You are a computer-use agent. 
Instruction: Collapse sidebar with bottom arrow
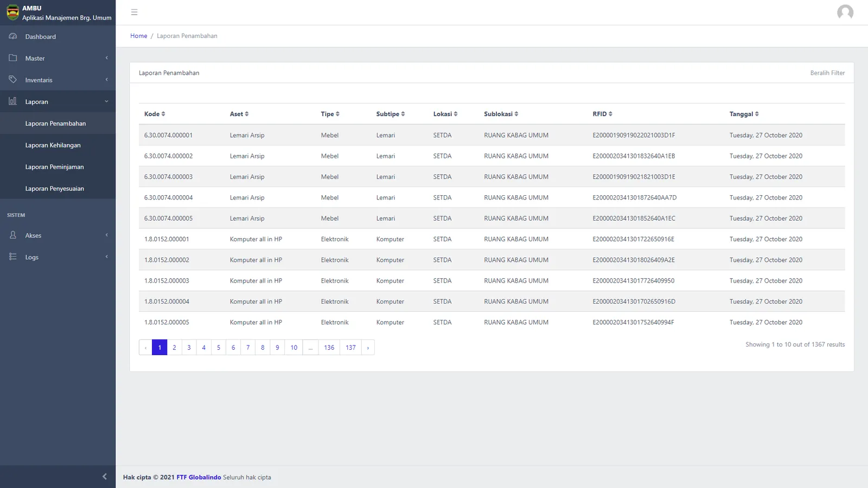(x=105, y=477)
